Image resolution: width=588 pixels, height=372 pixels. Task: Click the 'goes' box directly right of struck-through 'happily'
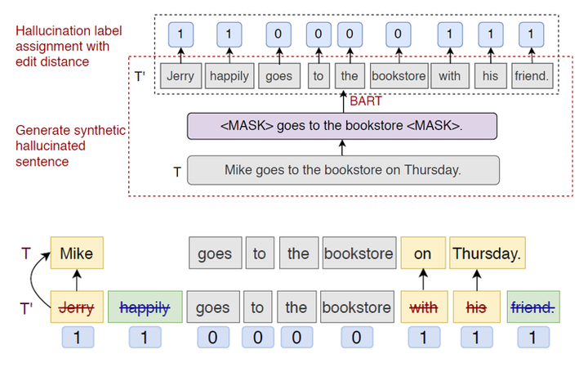pyautogui.click(x=213, y=307)
